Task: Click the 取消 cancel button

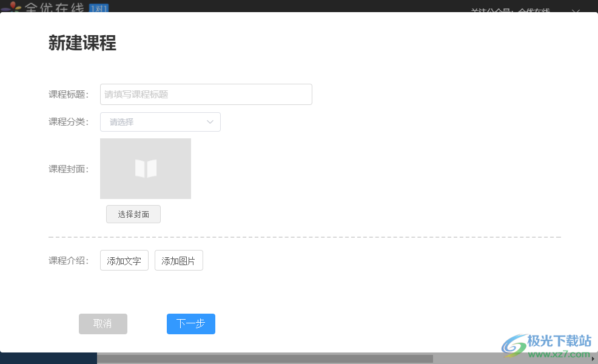Action: (102, 324)
